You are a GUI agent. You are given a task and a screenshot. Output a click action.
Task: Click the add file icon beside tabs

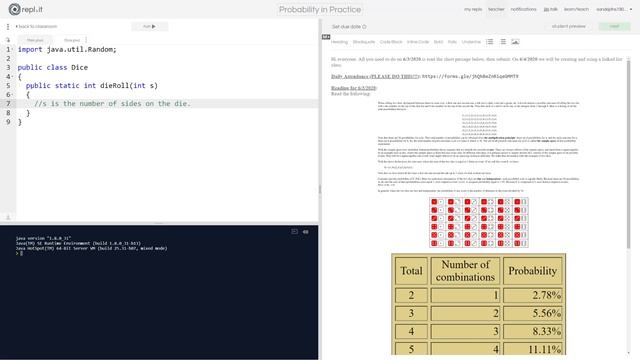click(x=8, y=40)
